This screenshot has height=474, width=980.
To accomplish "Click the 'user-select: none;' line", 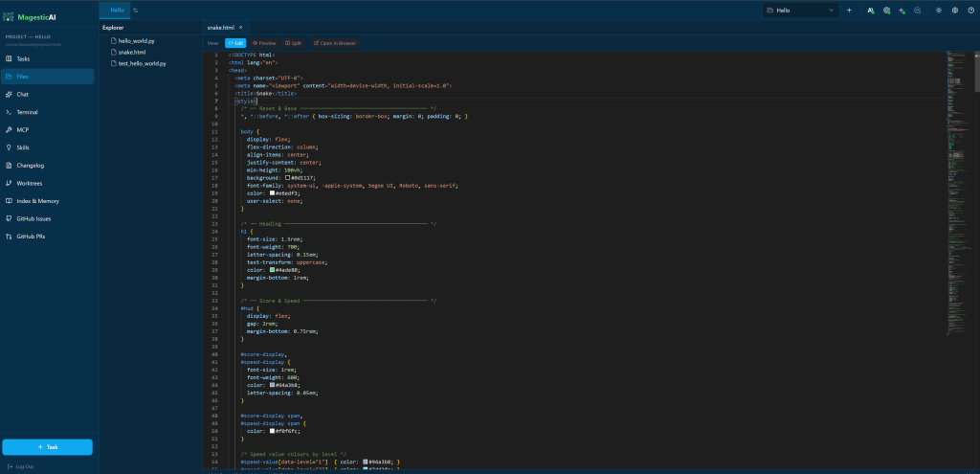I will coord(275,201).
